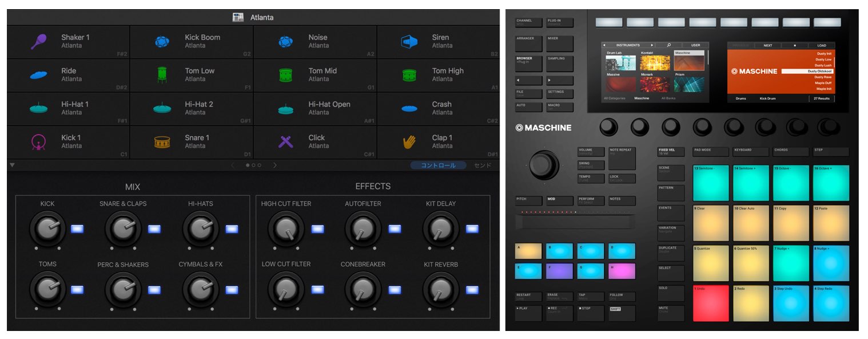Screen dimensions: 868x339
Task: Click the right chevron next to the page dots
Action: pyautogui.click(x=274, y=165)
